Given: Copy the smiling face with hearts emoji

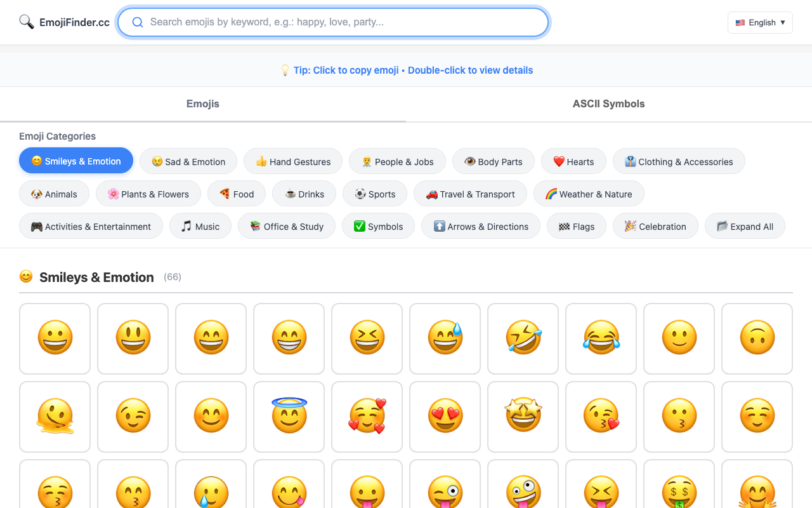Looking at the screenshot, I should (367, 417).
